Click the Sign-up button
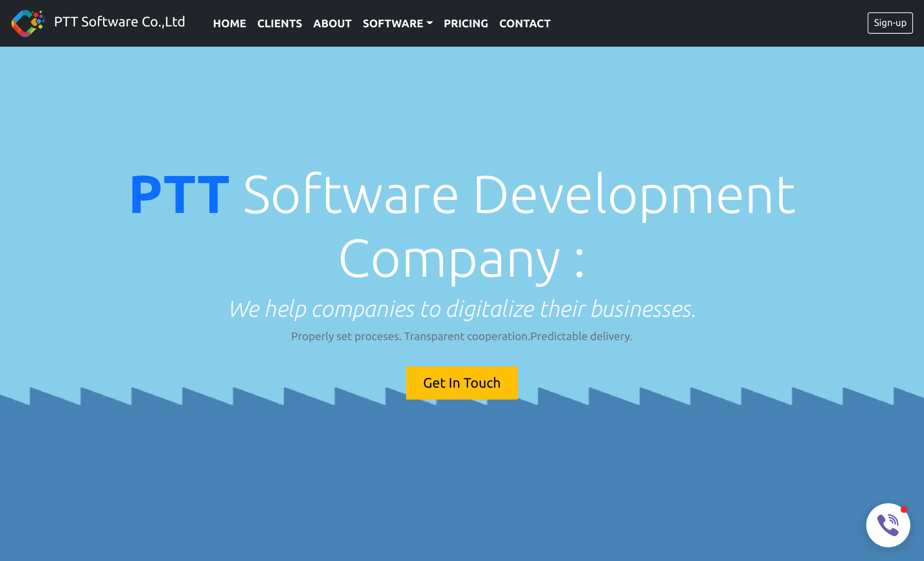This screenshot has height=561, width=924. (x=890, y=23)
